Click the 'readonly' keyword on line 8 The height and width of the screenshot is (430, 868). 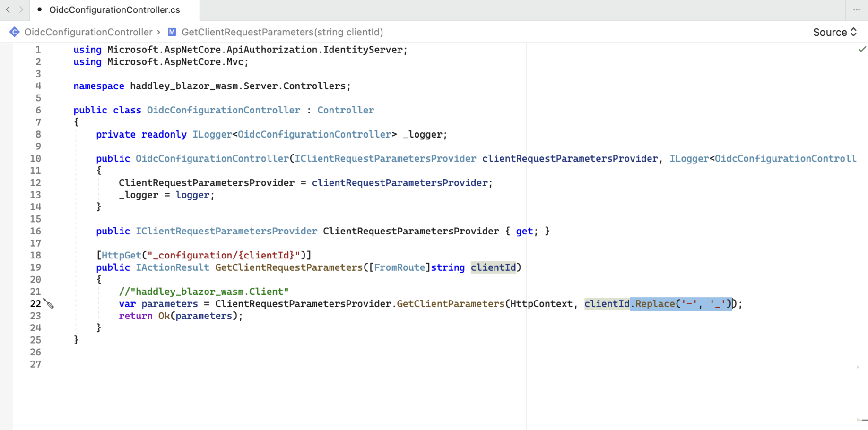(x=164, y=134)
